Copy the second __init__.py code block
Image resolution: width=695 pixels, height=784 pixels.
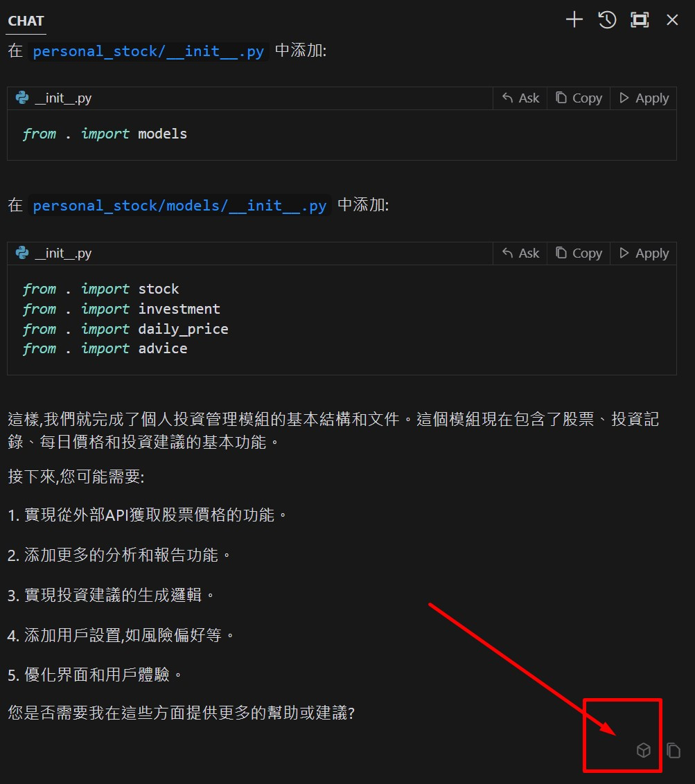pos(579,253)
